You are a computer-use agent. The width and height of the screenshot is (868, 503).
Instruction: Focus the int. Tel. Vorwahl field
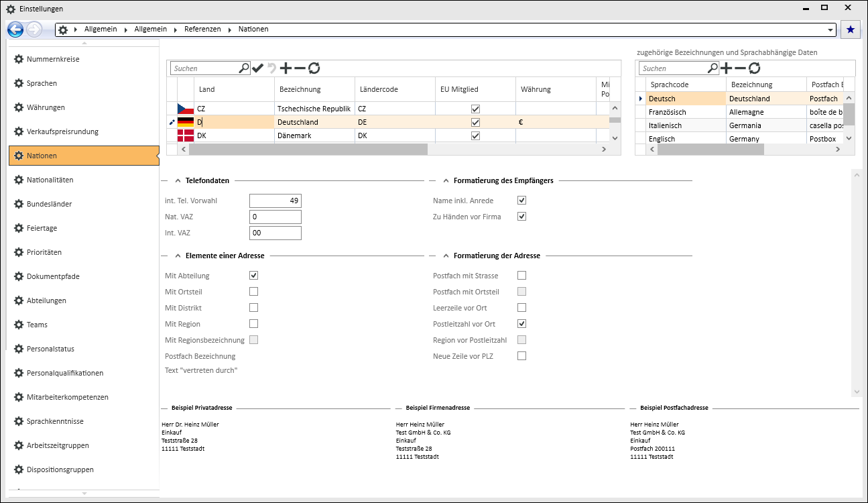pyautogui.click(x=275, y=201)
